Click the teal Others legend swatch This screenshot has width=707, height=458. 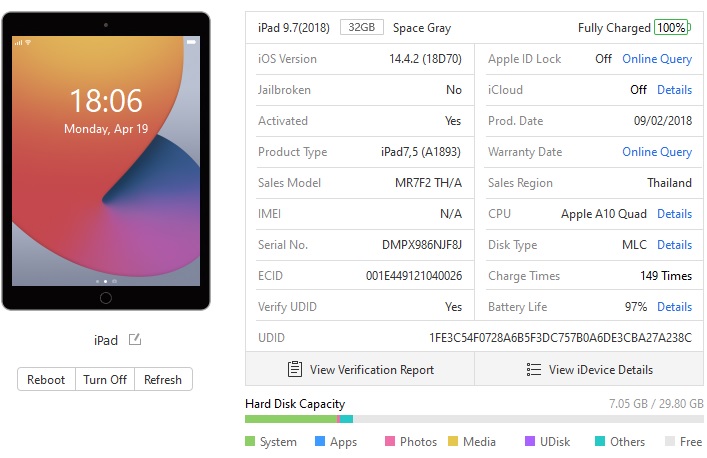[600, 441]
